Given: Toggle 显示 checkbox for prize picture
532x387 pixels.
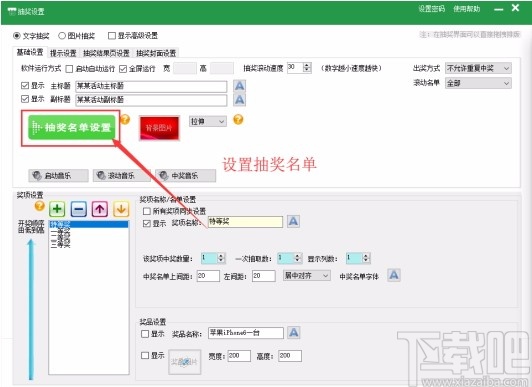Looking at the screenshot, I should pyautogui.click(x=145, y=355).
